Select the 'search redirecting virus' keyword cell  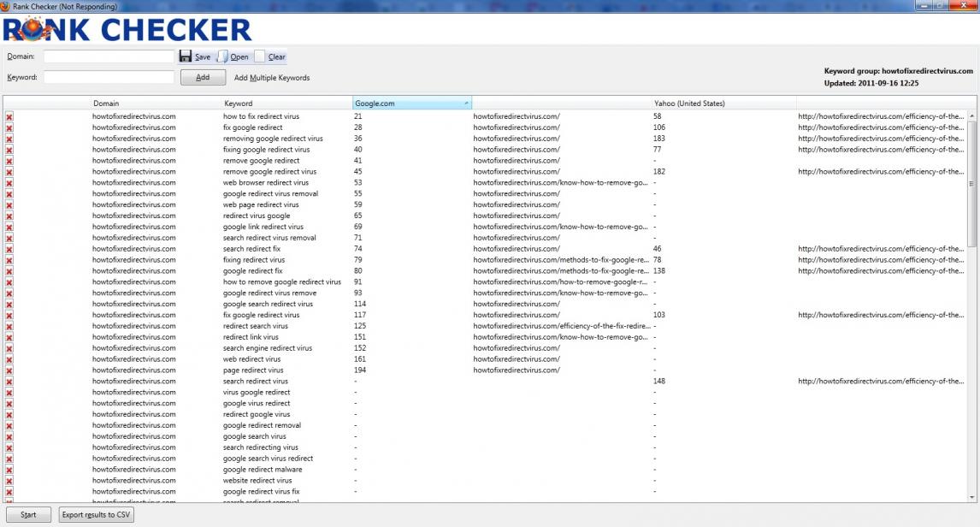261,447
